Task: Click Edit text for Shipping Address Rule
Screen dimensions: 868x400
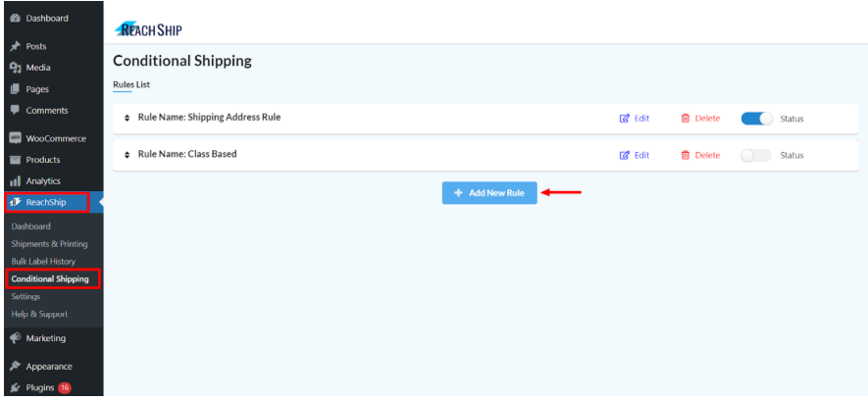Action: pyautogui.click(x=641, y=119)
